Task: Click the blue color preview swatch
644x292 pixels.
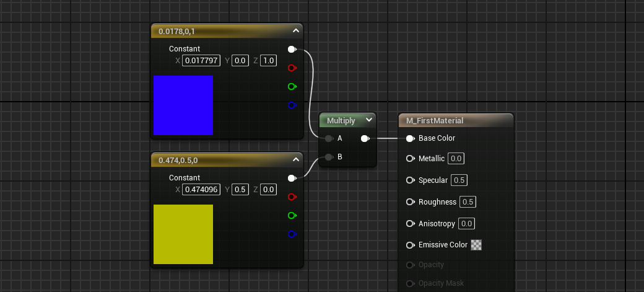Action: pos(183,105)
